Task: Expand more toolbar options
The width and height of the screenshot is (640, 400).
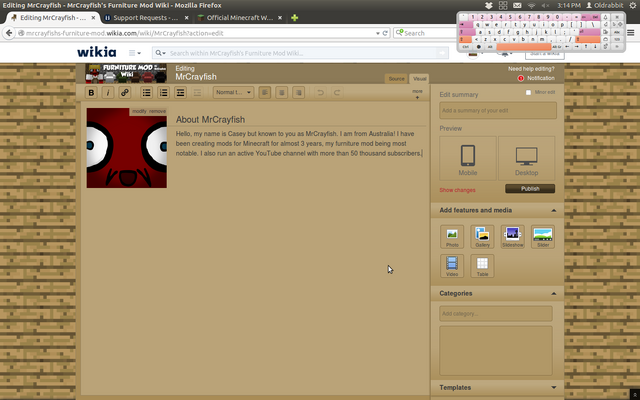Action: (417, 94)
